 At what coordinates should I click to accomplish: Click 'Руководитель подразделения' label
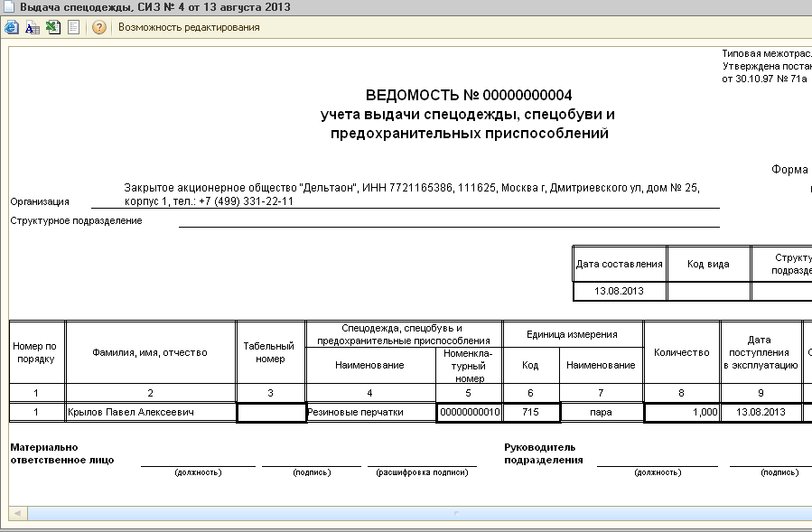click(543, 453)
